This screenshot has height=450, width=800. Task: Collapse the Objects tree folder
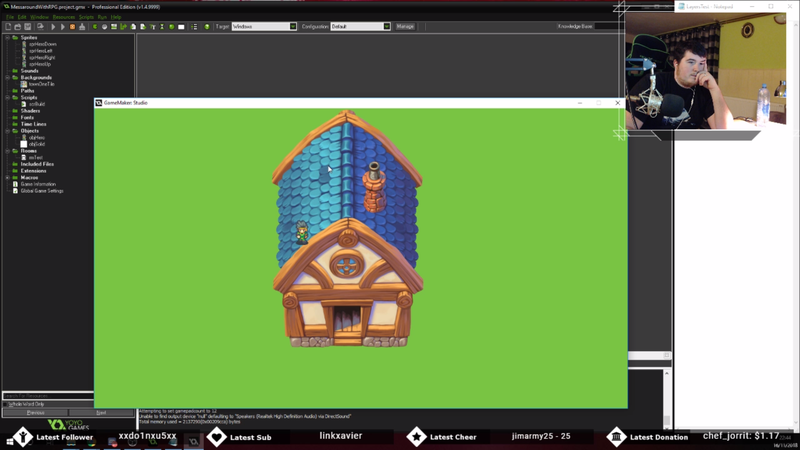click(7, 131)
